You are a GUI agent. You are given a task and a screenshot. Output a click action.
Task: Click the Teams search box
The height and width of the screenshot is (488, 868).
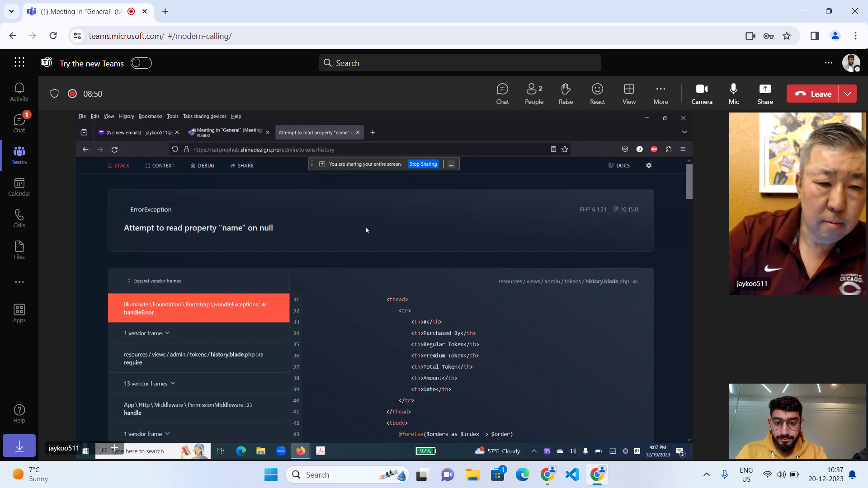(x=460, y=63)
